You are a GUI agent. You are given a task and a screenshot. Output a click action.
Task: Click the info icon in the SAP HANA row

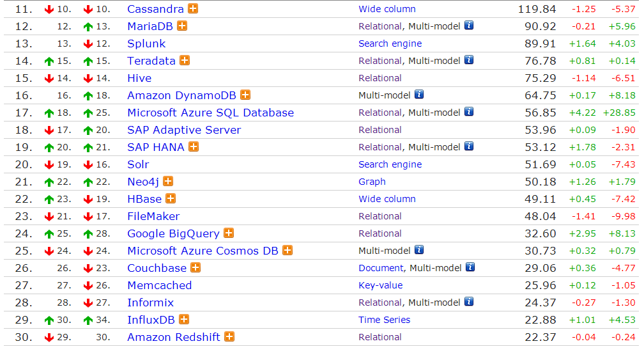click(469, 146)
